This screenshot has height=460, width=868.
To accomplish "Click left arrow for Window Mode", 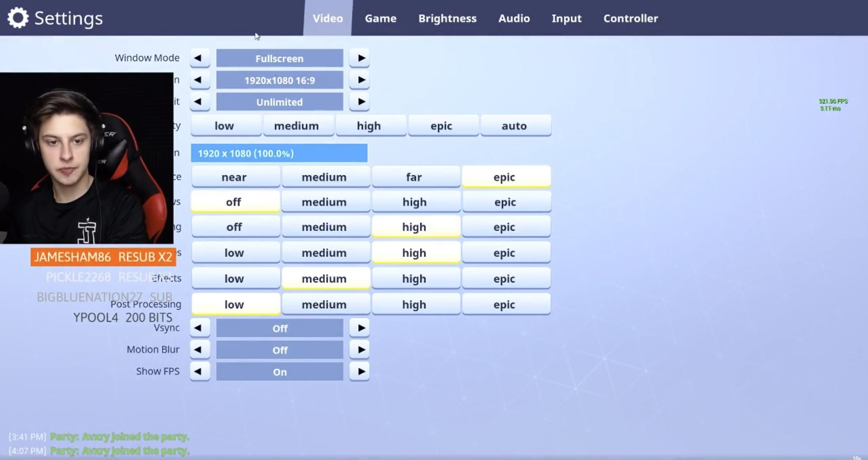I will (x=199, y=58).
